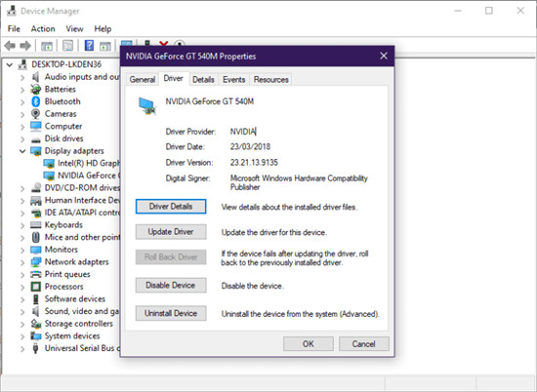
Task: Click the Properties toolbar icon
Action: (x=67, y=46)
